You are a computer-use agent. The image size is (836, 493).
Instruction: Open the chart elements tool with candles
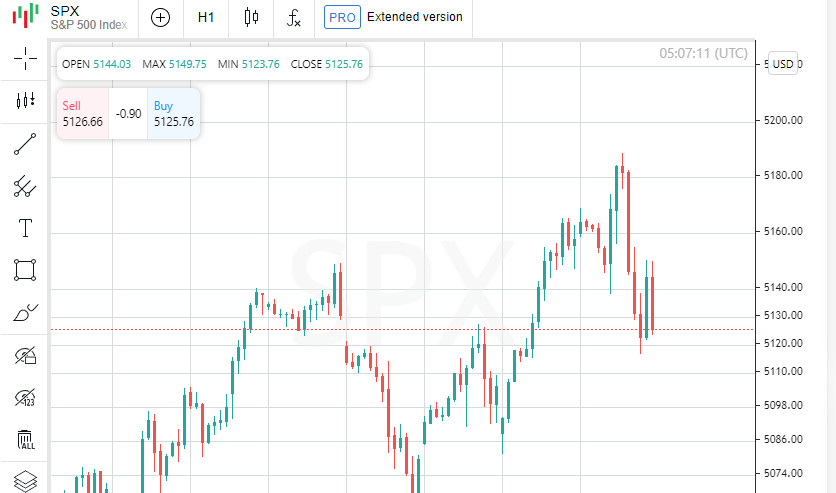[x=25, y=101]
